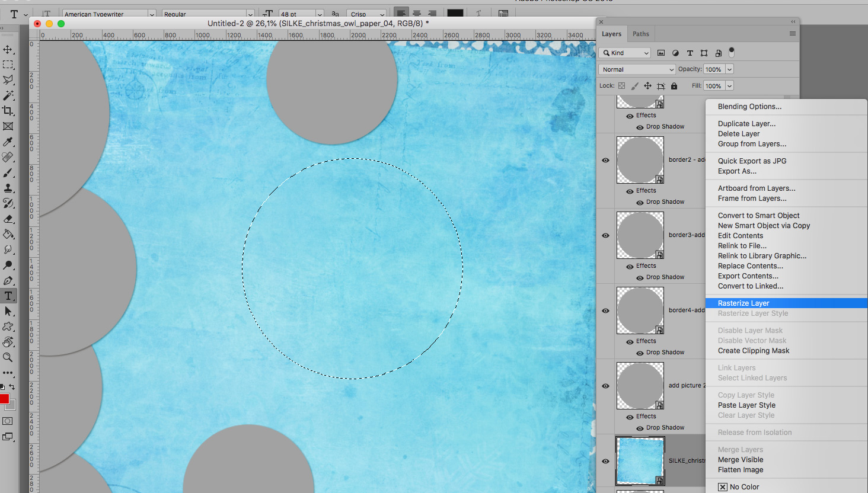Viewport: 868px width, 493px height.
Task: Change the screen mode
Action: 8,437
